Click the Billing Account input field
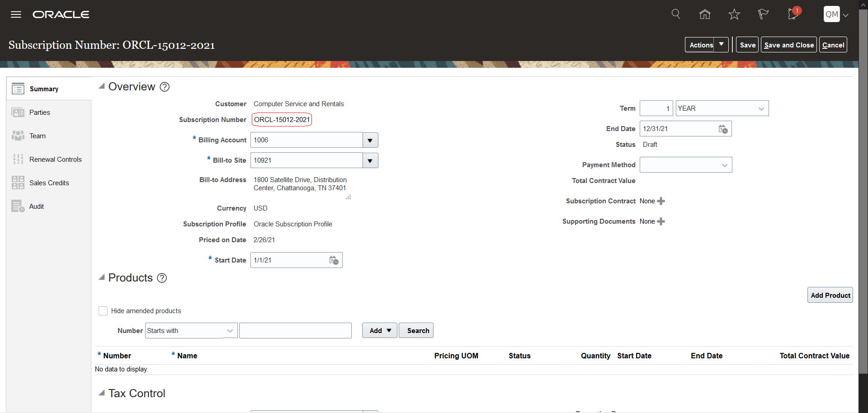Image resolution: width=868 pixels, height=413 pixels. [307, 140]
